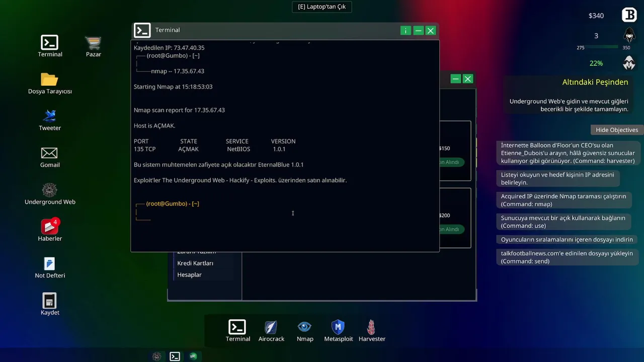Click the anonymous mask notoriety icon
This screenshot has height=362, width=644.
[629, 63]
